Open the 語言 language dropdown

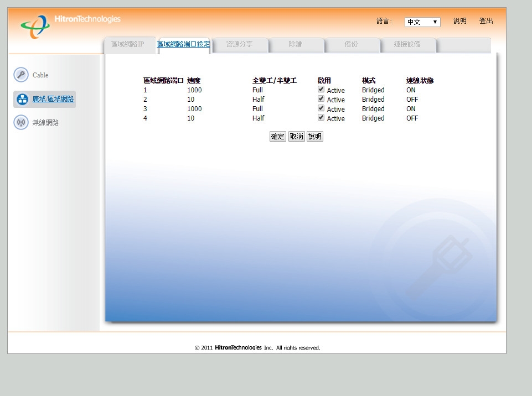coord(422,22)
